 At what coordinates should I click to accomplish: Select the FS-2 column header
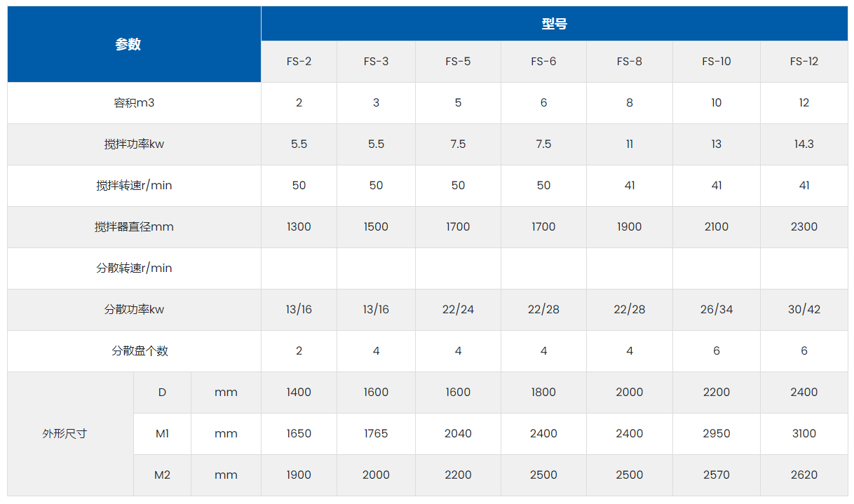299,62
